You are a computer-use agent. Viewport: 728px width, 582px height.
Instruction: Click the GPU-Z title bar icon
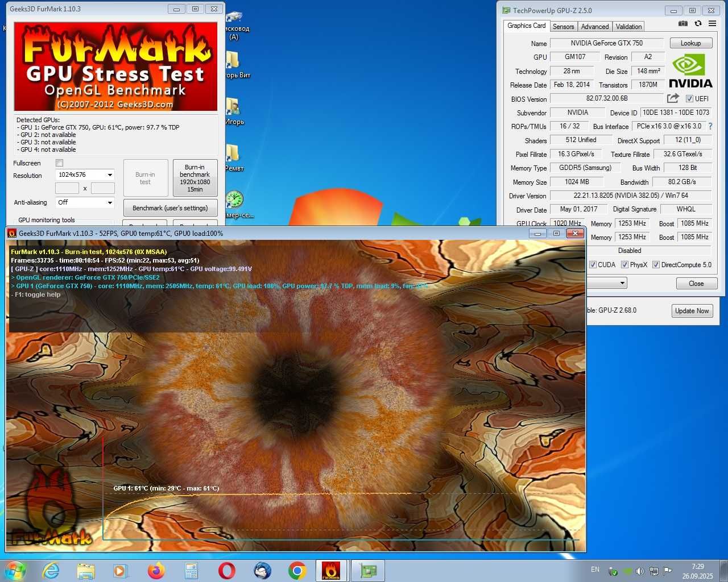(x=506, y=10)
